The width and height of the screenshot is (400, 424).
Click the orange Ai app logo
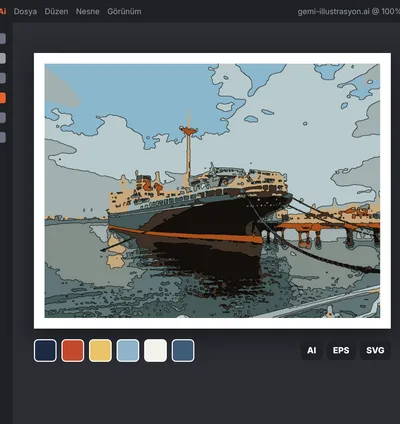pos(3,11)
